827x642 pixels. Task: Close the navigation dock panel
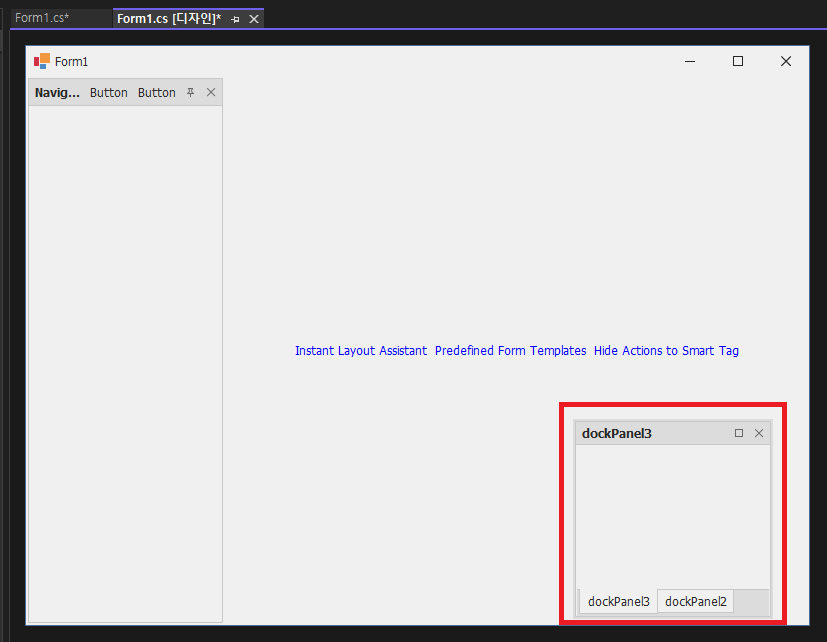(x=211, y=92)
